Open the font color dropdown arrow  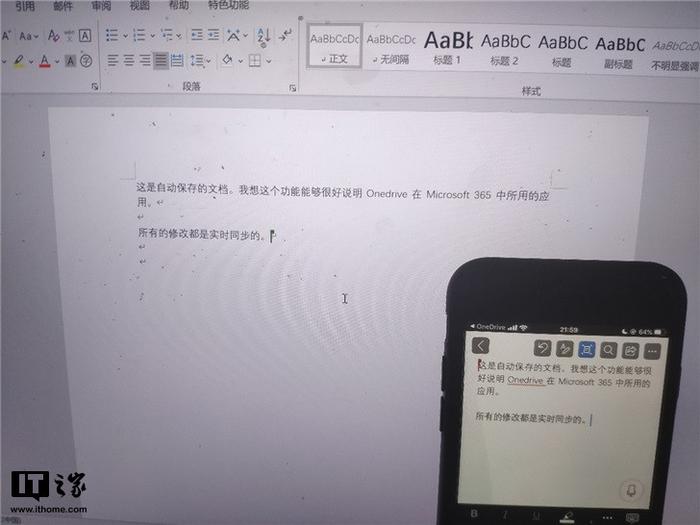[57, 61]
